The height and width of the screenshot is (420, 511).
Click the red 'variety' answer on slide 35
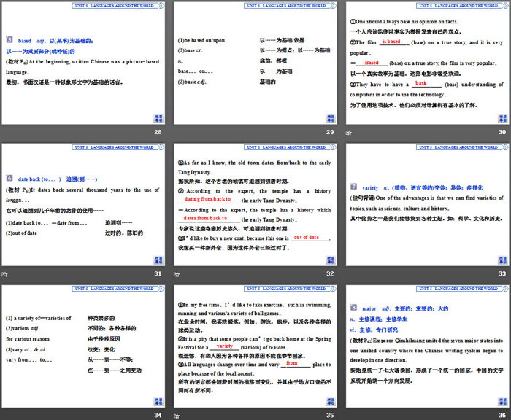(x=225, y=346)
